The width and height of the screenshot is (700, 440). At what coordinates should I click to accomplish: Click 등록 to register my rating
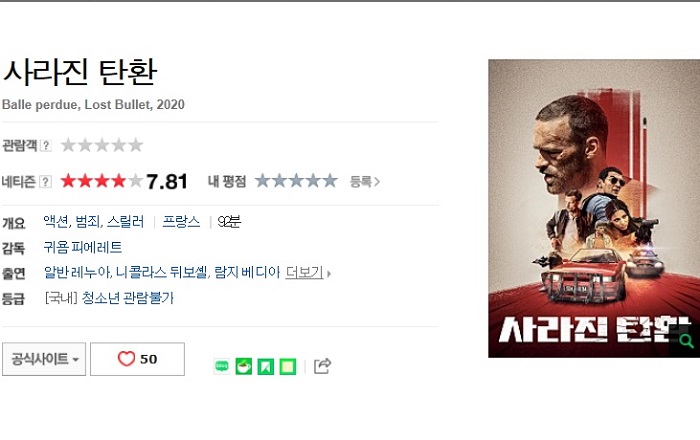pos(365,182)
